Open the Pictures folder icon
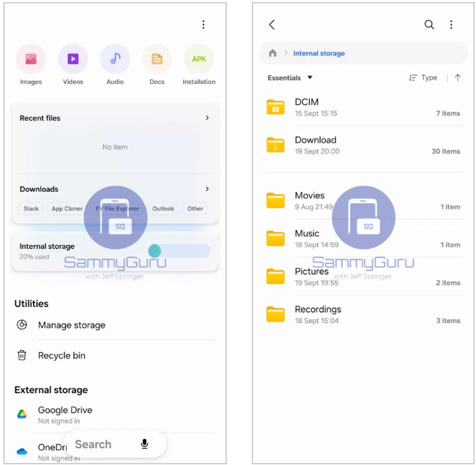 tap(275, 277)
